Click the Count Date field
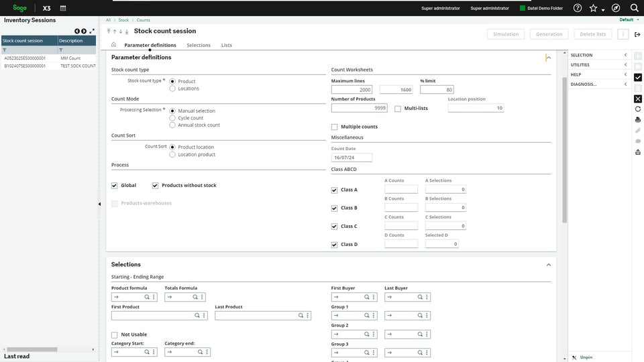Viewport: 644px width, 362px height. (x=352, y=158)
